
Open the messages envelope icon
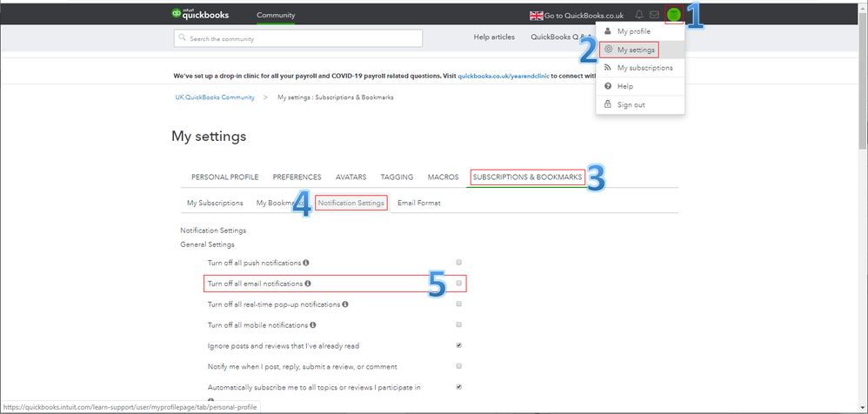[x=654, y=15]
